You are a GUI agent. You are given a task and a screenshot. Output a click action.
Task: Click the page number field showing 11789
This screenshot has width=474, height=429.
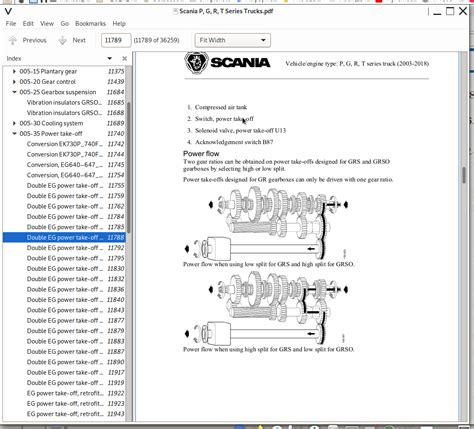(x=116, y=40)
